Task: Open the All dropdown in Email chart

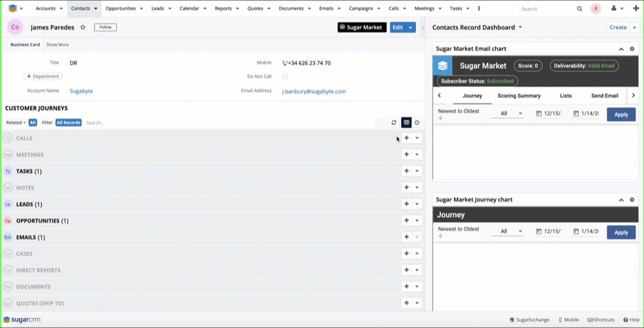Action: coord(507,113)
